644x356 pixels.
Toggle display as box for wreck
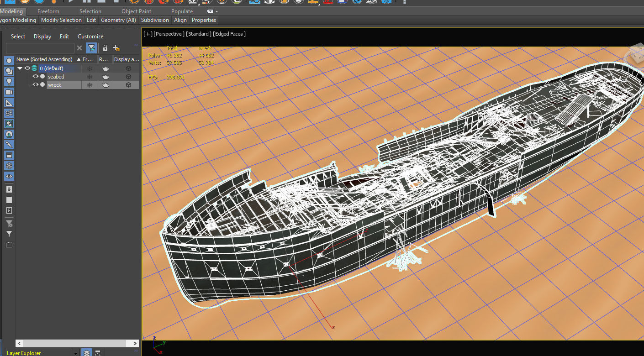pyautogui.click(x=129, y=85)
